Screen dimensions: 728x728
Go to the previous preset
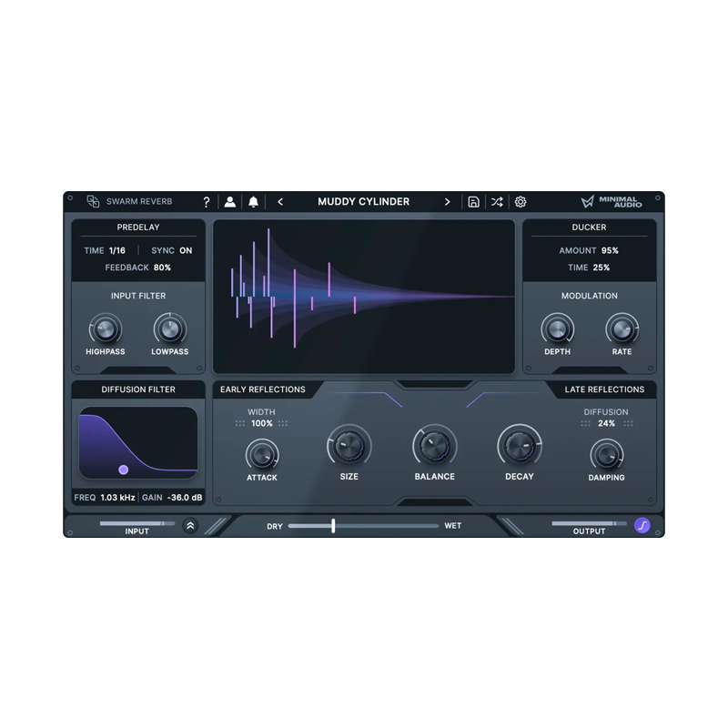(x=280, y=201)
